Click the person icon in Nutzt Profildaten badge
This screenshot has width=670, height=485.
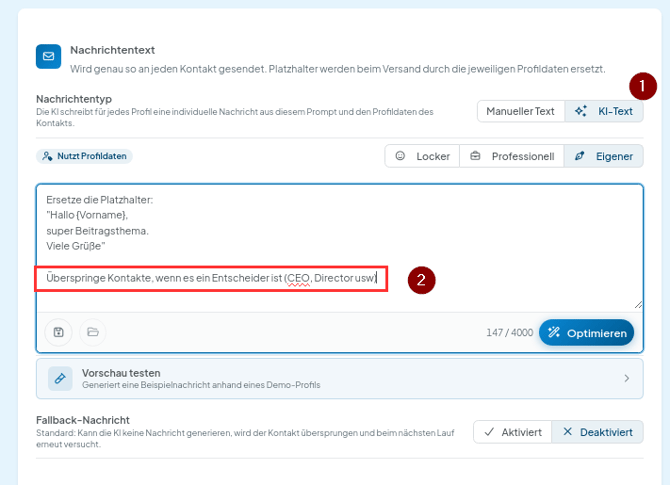(x=47, y=156)
